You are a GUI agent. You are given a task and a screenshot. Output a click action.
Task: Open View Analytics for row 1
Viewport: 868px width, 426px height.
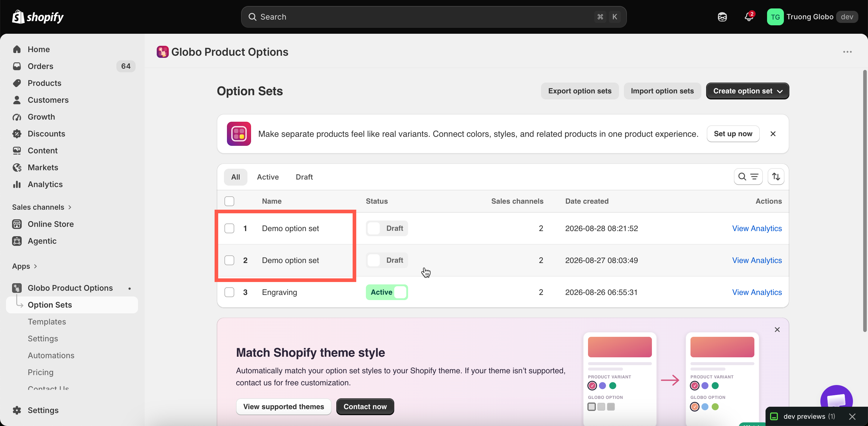coord(757,228)
